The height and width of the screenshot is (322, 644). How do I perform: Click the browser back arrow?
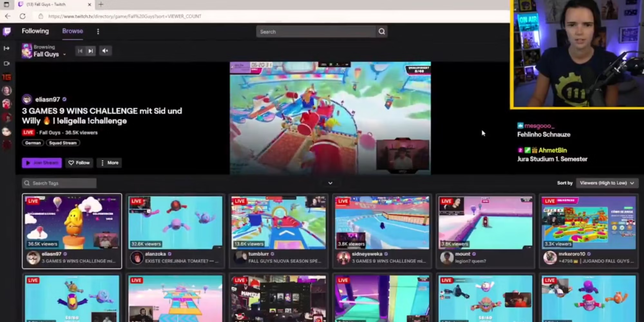[8, 16]
